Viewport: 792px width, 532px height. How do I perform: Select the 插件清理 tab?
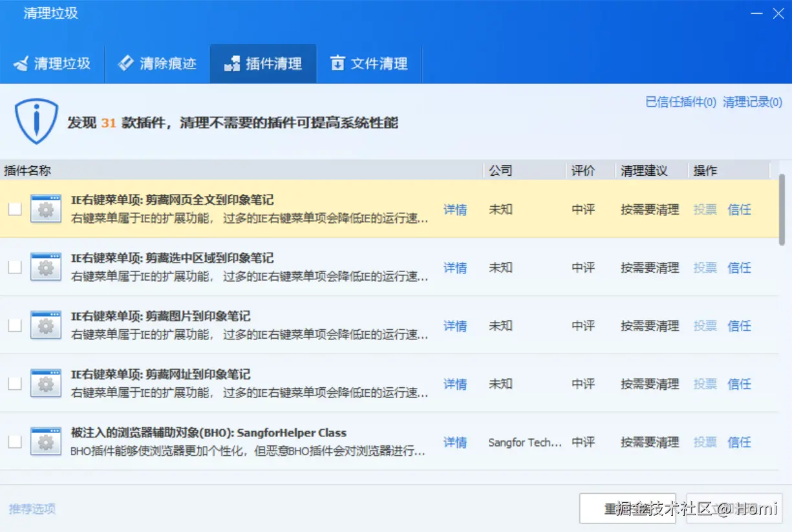(x=263, y=64)
